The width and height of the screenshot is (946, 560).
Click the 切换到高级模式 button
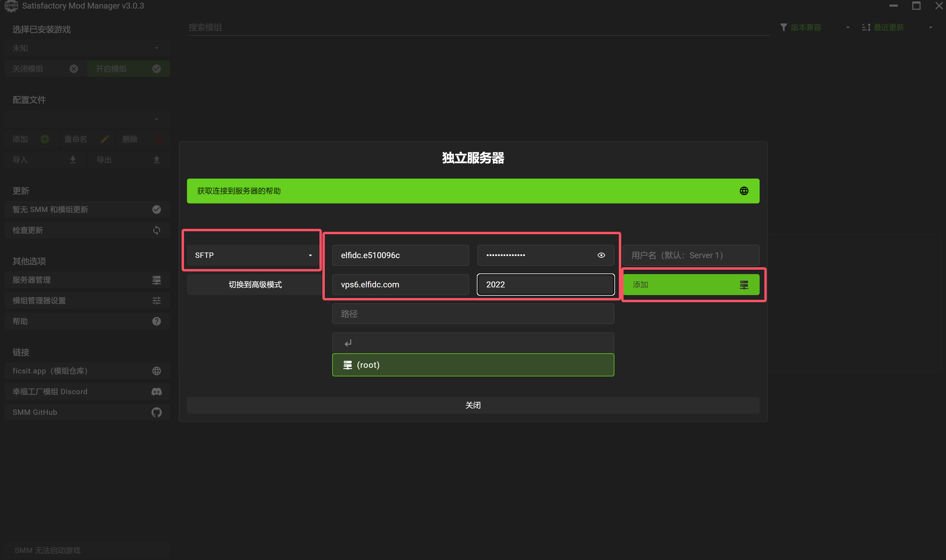(x=255, y=284)
